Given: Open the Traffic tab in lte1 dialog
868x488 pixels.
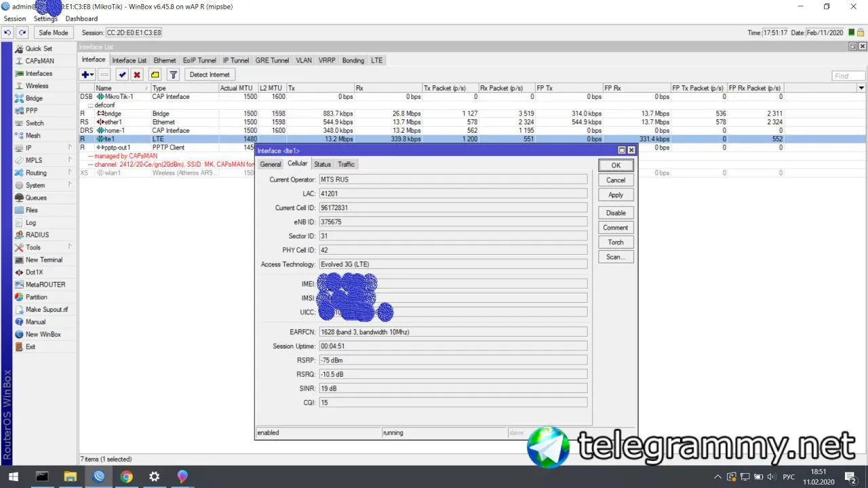Looking at the screenshot, I should click(347, 164).
